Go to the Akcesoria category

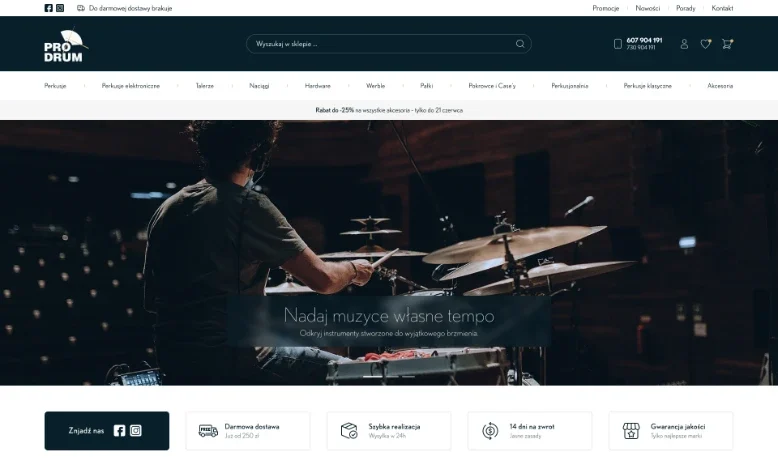[x=720, y=86]
